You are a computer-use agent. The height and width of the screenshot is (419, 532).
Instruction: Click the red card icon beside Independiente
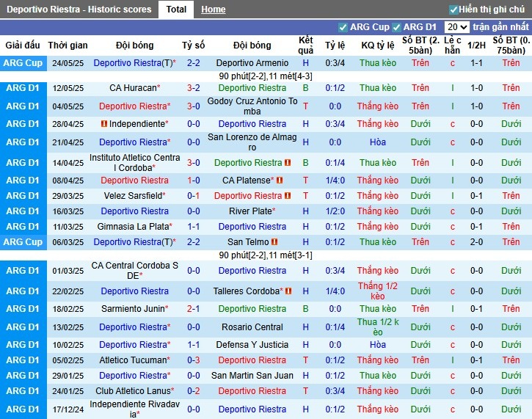click(104, 124)
